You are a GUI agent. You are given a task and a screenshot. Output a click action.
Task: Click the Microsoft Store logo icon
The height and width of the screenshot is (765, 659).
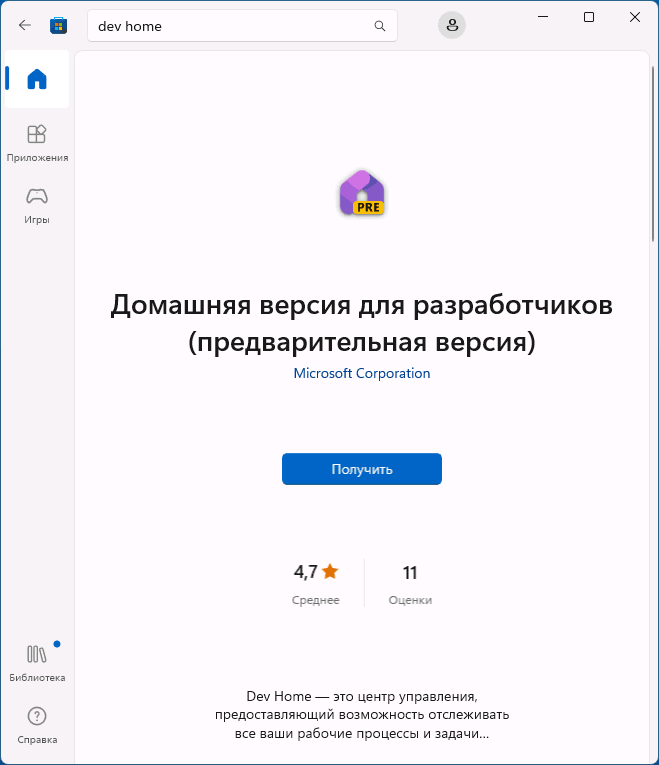(x=59, y=25)
